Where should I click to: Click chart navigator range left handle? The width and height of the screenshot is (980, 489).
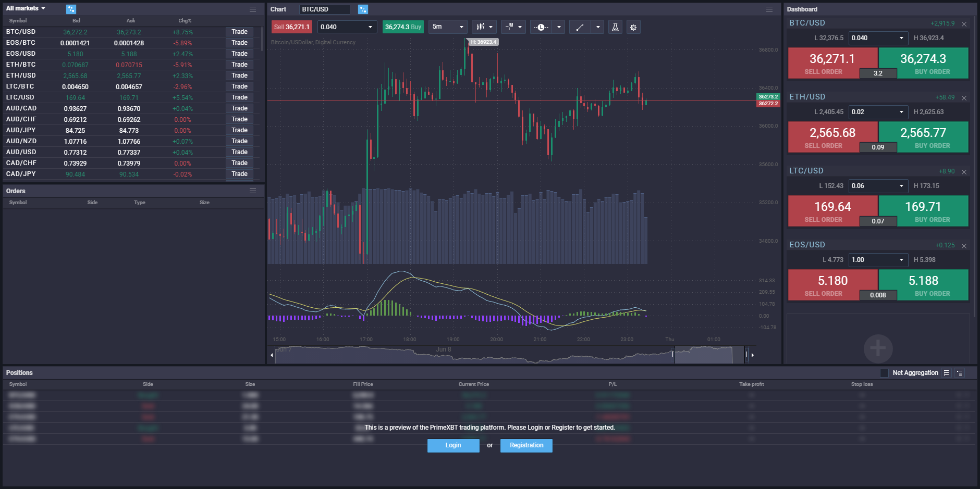click(673, 355)
